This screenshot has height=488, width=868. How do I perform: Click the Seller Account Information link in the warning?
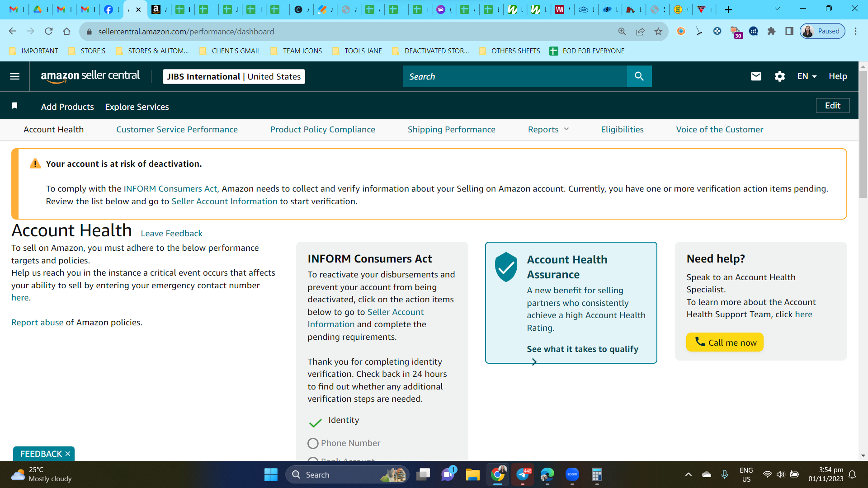tap(224, 201)
